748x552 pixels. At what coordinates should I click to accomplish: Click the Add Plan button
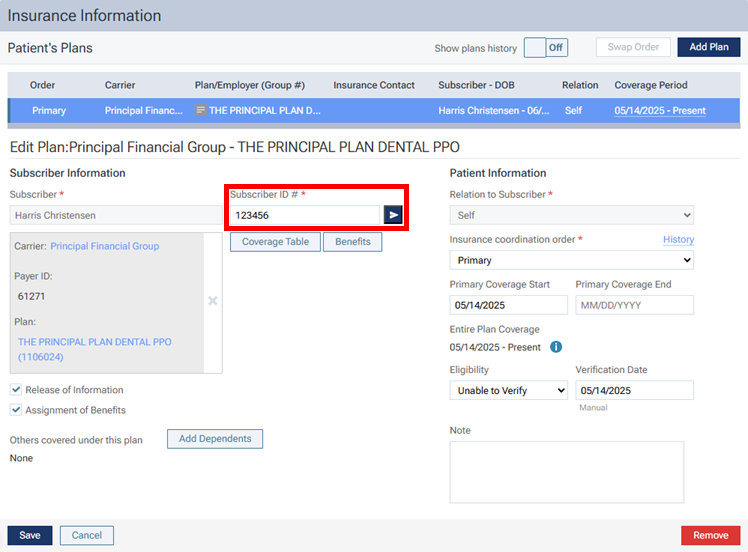pos(708,47)
